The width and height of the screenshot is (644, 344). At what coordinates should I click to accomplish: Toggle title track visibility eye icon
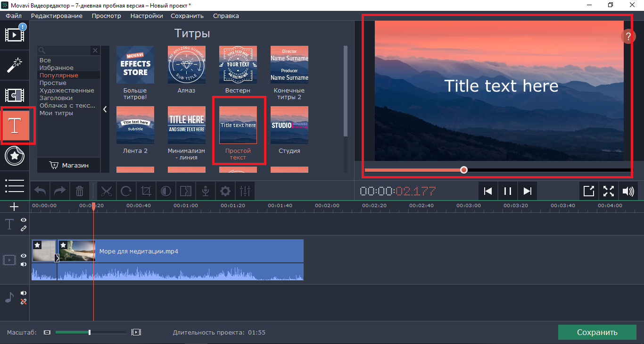(24, 220)
